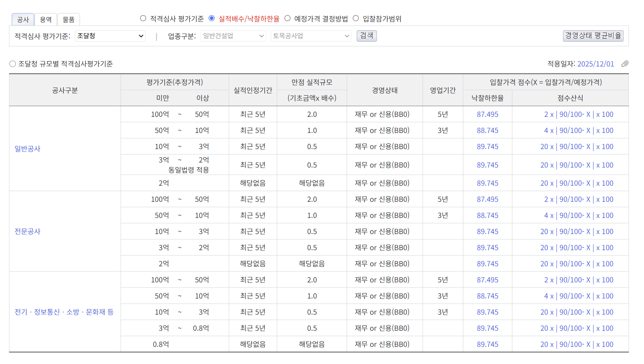Switch to the 용역 tab
This screenshot has height=364, width=644.
tap(46, 19)
